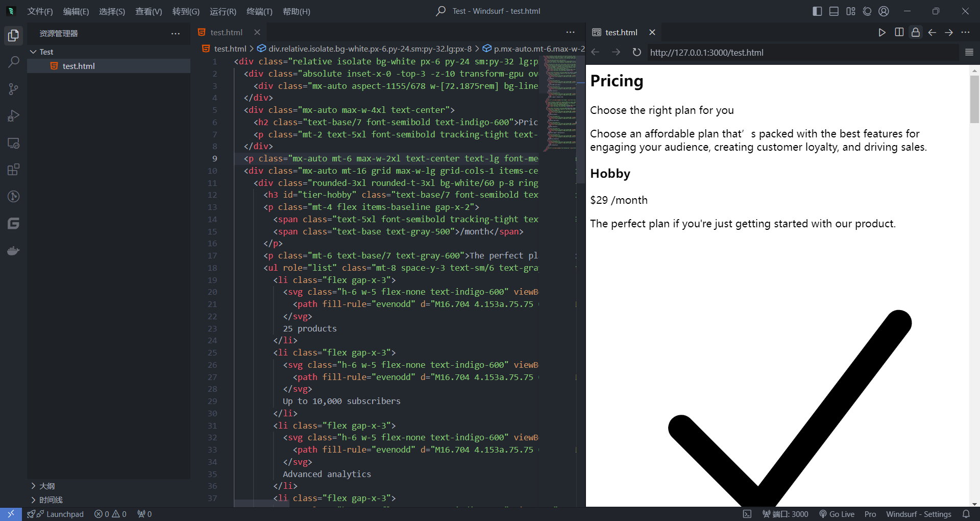Open the 终端(T) menu
The width and height of the screenshot is (980, 521).
(259, 11)
